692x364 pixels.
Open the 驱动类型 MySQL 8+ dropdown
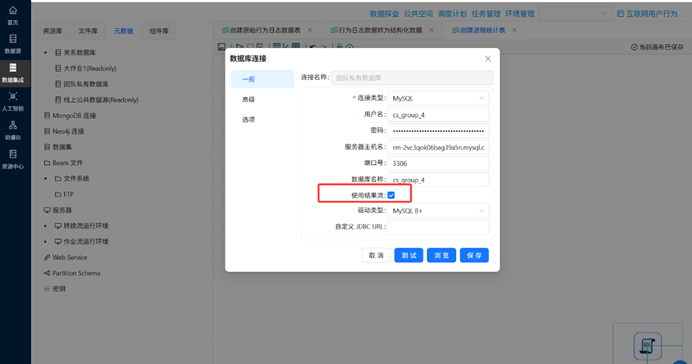[438, 211]
